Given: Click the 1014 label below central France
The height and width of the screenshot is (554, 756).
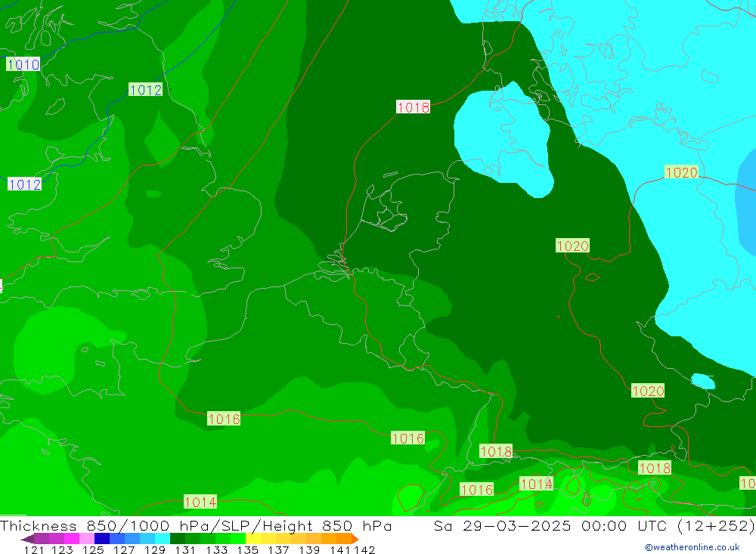Looking at the screenshot, I should 200,502.
